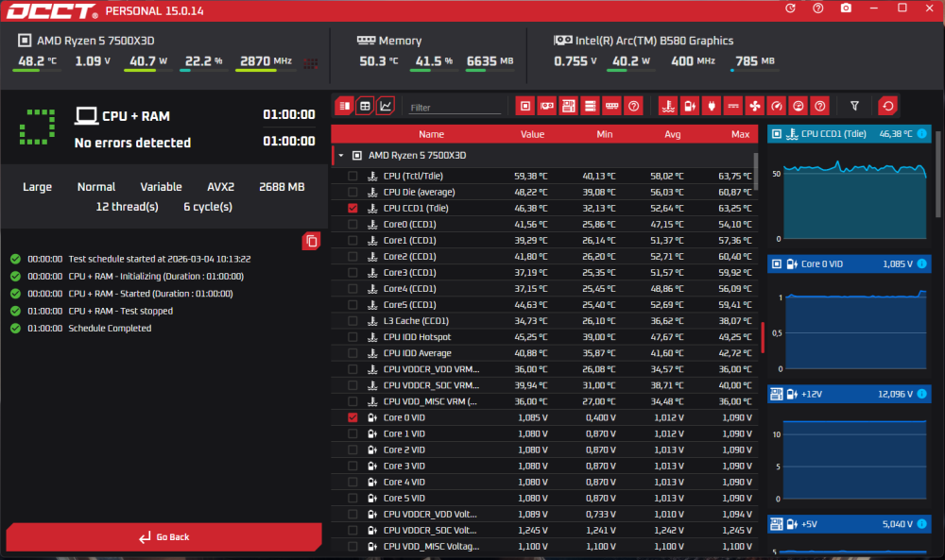945x560 pixels.
Task: Click the screenshot camera icon in title bar
Action: pyautogui.click(x=845, y=8)
